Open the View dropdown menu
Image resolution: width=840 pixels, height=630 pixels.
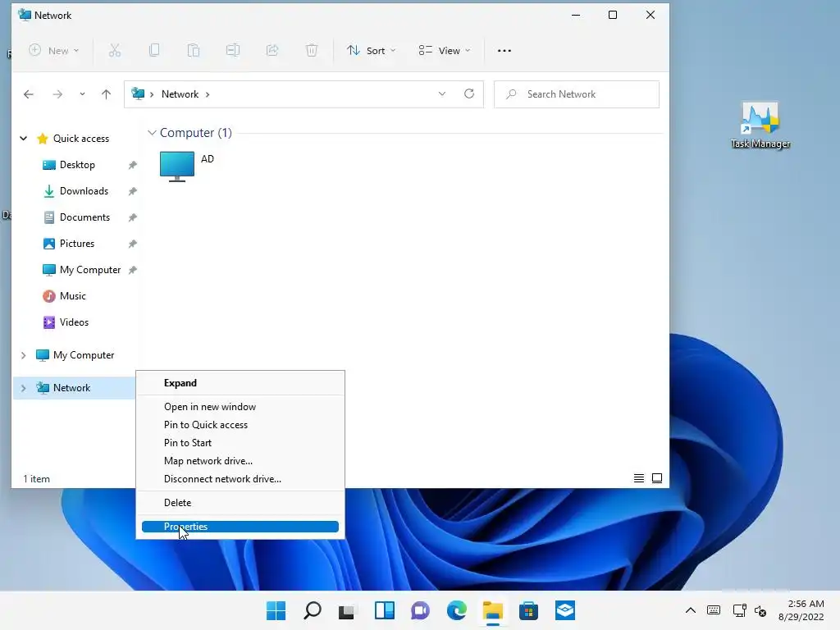[444, 50]
